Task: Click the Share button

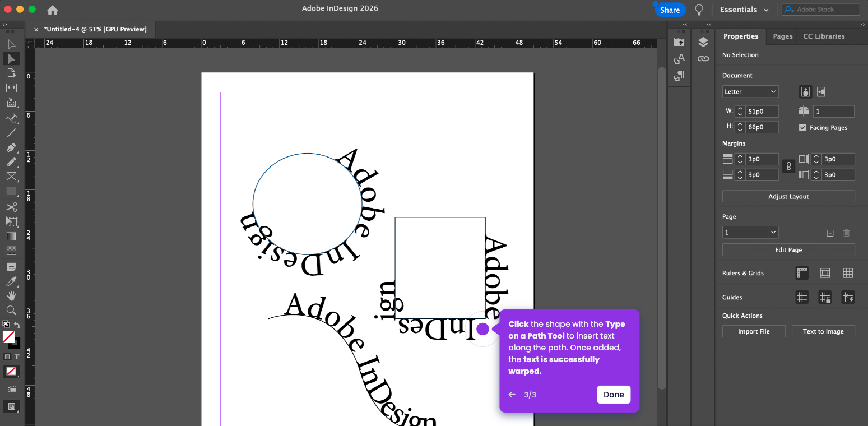Action: pyautogui.click(x=670, y=10)
